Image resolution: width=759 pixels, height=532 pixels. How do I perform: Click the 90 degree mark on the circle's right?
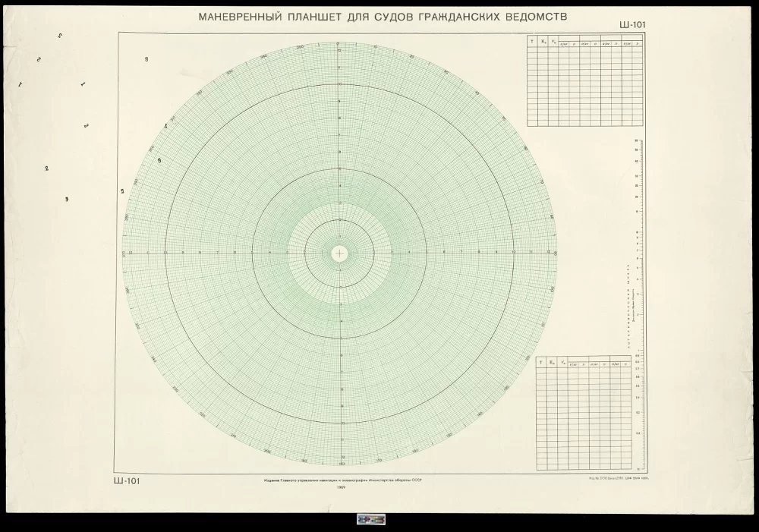pyautogui.click(x=556, y=253)
